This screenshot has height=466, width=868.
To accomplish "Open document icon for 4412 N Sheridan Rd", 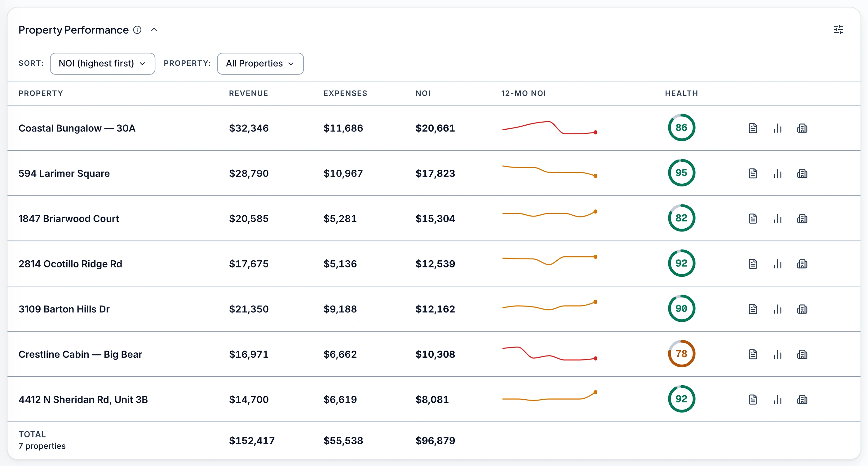I will 753,399.
